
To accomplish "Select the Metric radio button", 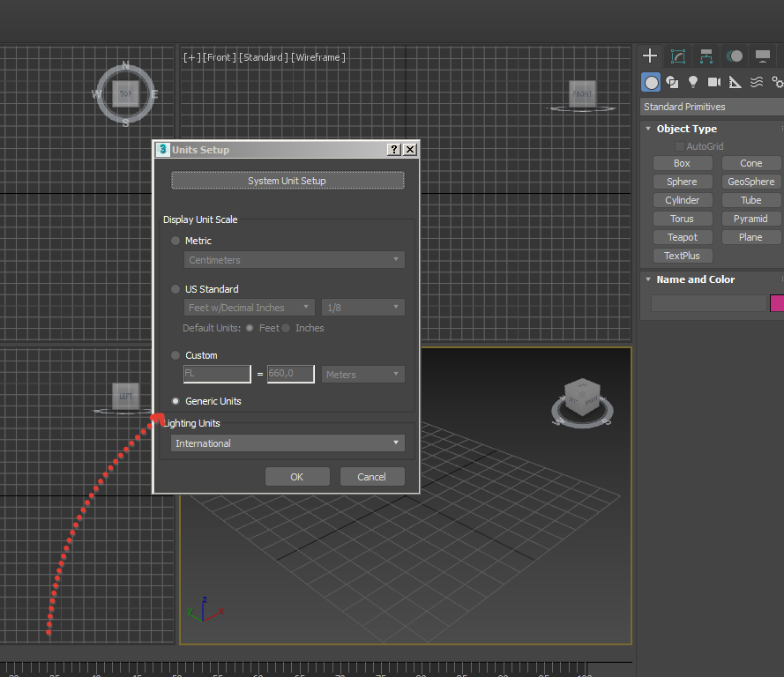I will click(x=175, y=241).
